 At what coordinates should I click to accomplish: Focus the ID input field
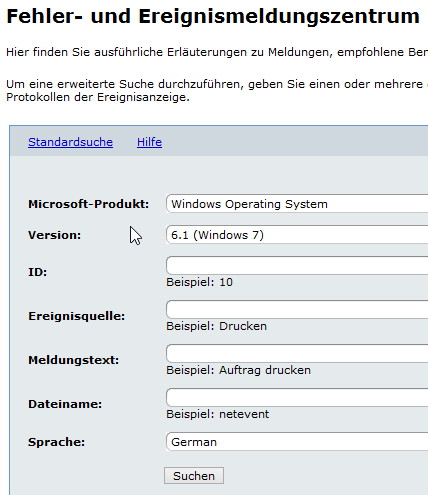[x=297, y=266]
